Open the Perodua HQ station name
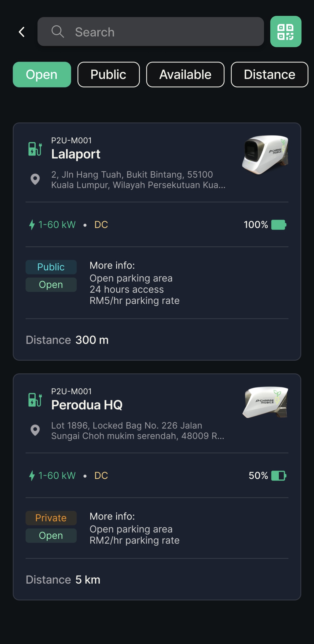The image size is (314, 644). 87,405
